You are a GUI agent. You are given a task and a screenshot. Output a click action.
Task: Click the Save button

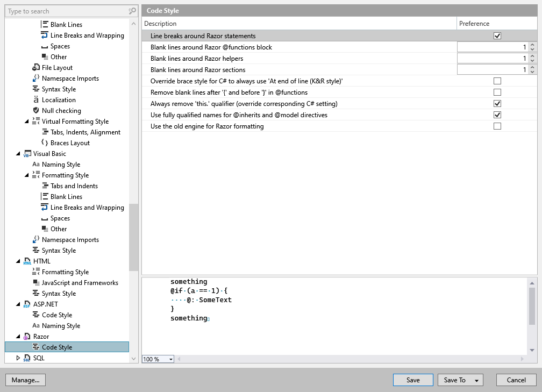coord(413,380)
